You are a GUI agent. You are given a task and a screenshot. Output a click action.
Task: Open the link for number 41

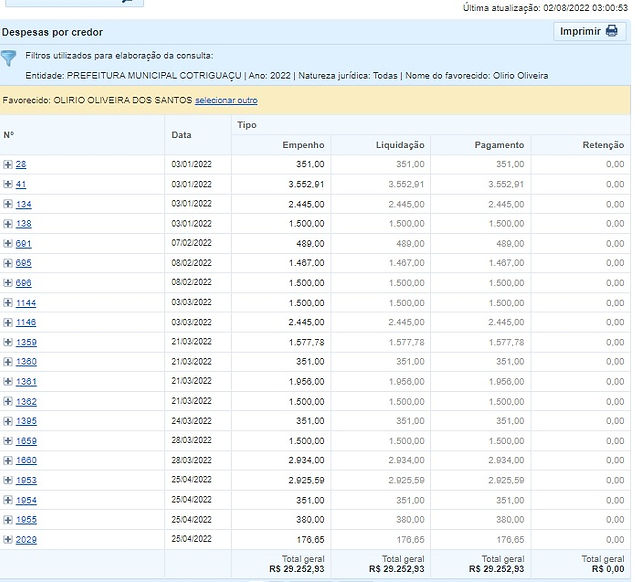pos(21,184)
